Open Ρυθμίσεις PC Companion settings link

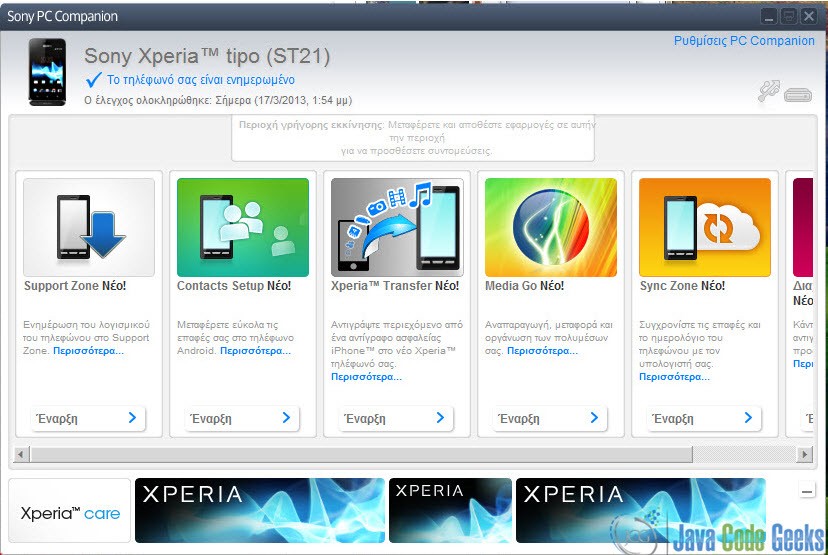coord(744,41)
